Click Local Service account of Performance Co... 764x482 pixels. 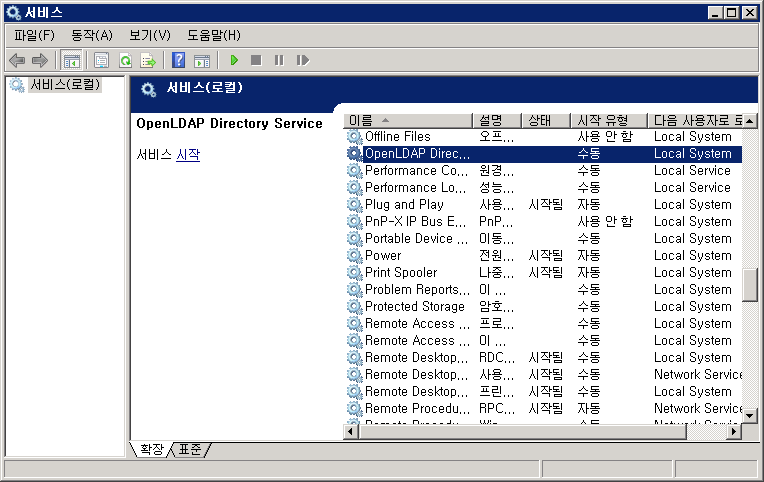(692, 171)
